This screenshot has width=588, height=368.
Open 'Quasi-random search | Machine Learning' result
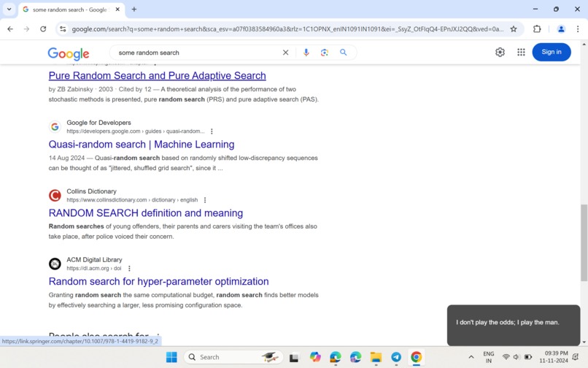[142, 144]
